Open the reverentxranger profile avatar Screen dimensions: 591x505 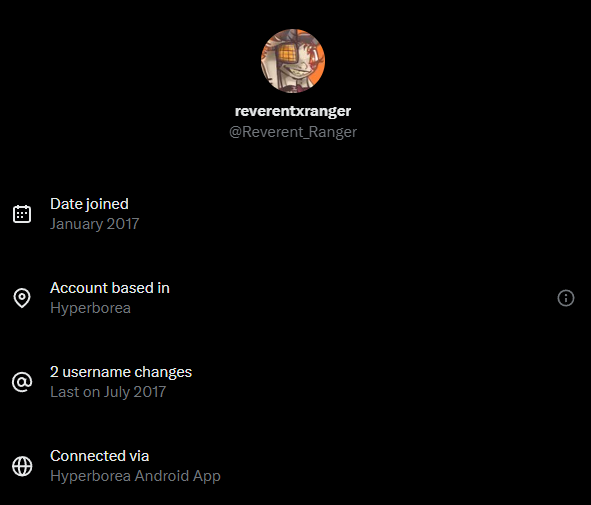293,61
